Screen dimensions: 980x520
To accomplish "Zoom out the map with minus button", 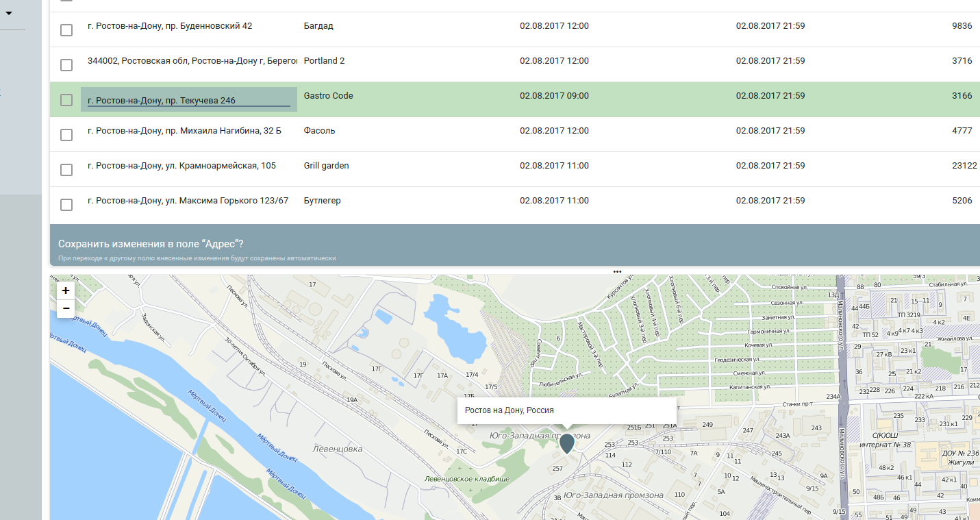I will (66, 309).
